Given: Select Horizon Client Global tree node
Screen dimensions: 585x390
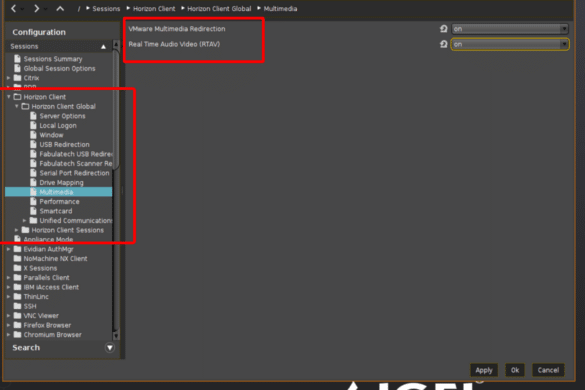Looking at the screenshot, I should (x=63, y=106).
